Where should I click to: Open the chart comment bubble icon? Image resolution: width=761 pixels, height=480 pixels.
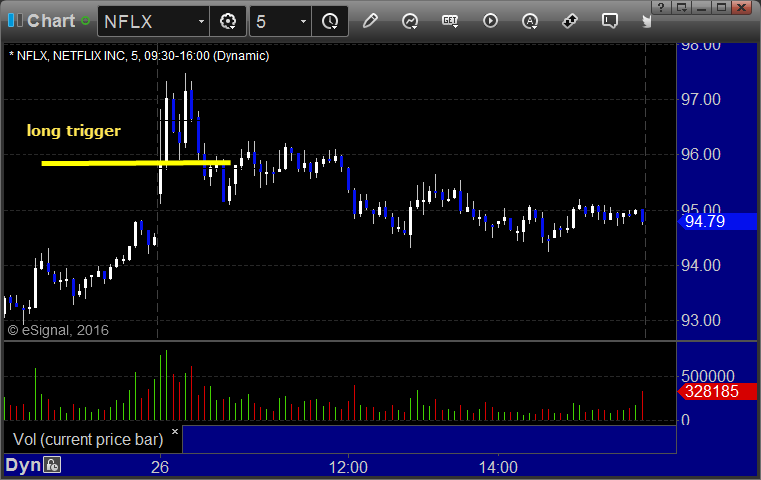[610, 21]
